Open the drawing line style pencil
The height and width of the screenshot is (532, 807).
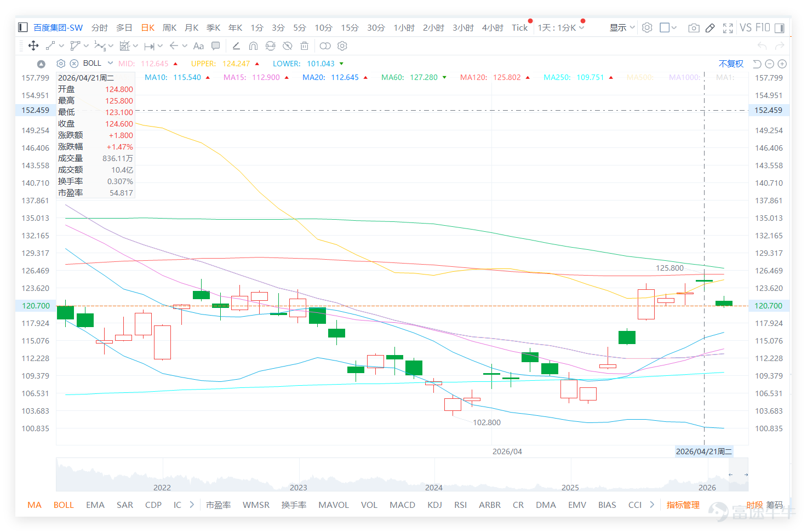pos(236,46)
